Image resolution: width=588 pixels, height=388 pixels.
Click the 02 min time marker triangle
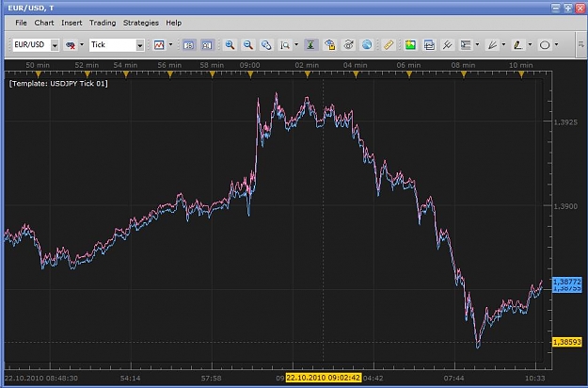click(308, 74)
